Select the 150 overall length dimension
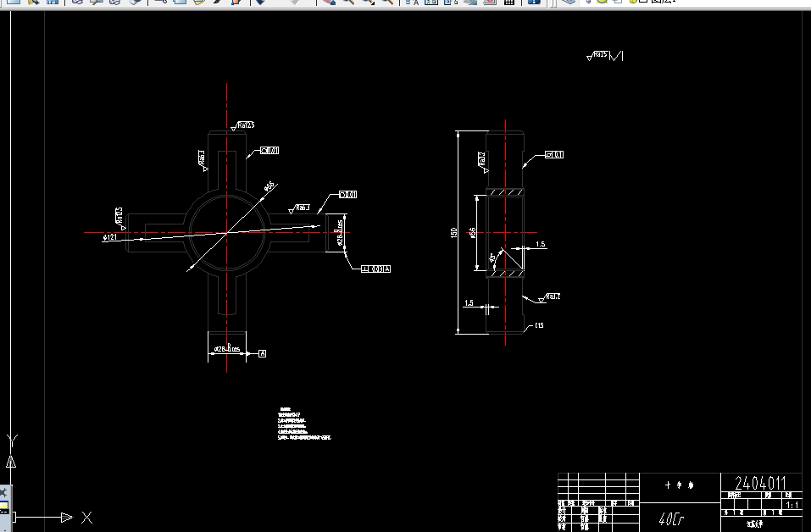This screenshot has height=532, width=811. coord(454,233)
